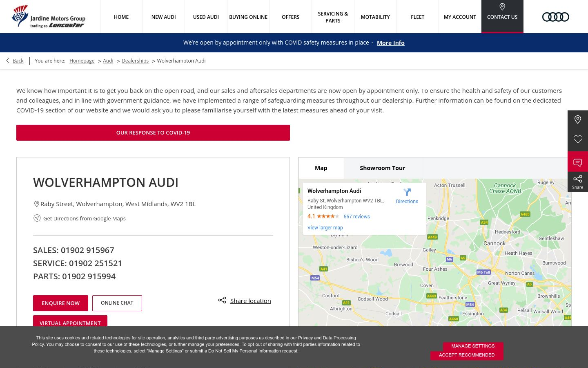Go to Audi breadcrumb

[x=108, y=61]
